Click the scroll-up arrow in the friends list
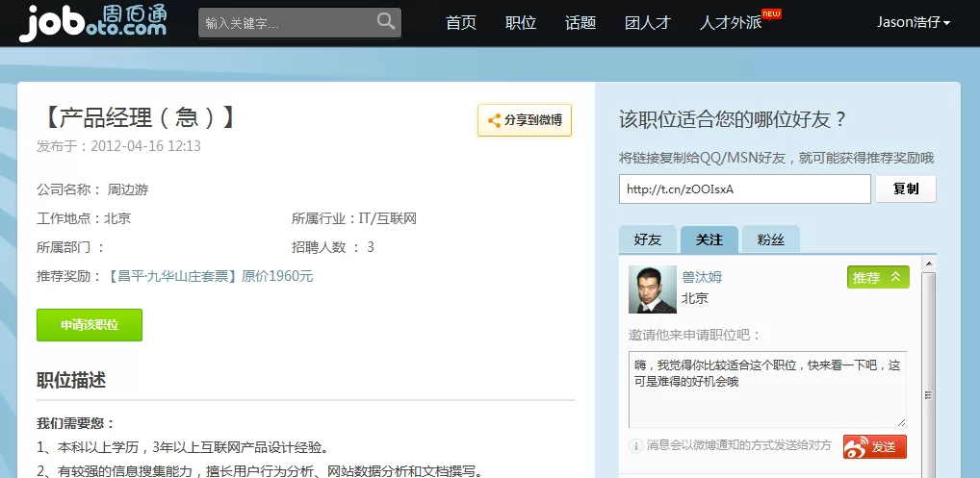980x478 pixels. (928, 264)
